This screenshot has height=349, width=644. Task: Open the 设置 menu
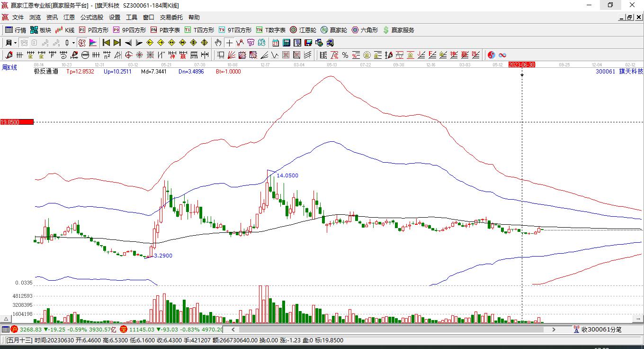[x=115, y=18]
